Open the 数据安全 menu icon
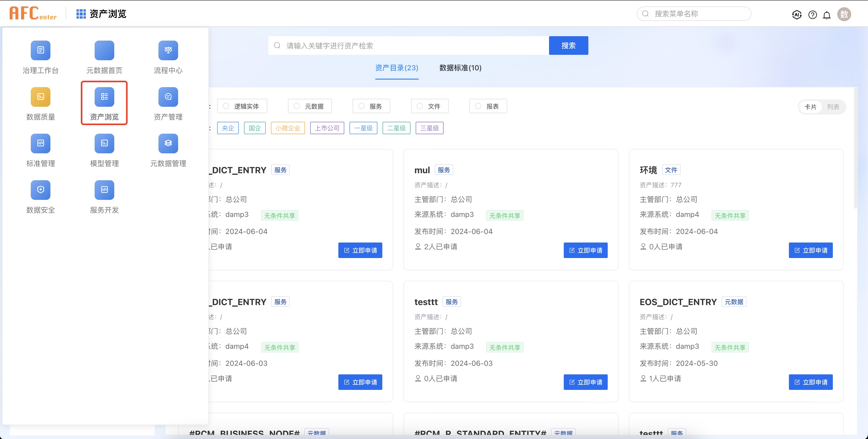 click(x=40, y=190)
